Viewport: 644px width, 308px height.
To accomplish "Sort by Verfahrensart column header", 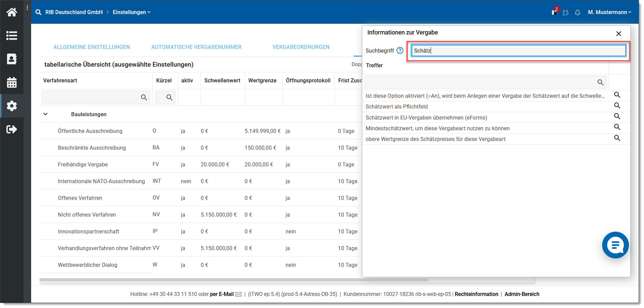I will point(60,81).
